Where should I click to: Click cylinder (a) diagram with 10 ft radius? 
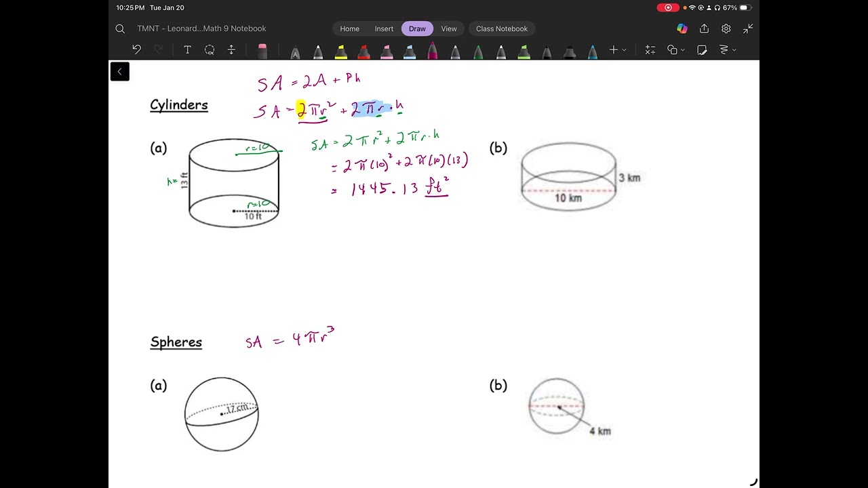pos(233,183)
